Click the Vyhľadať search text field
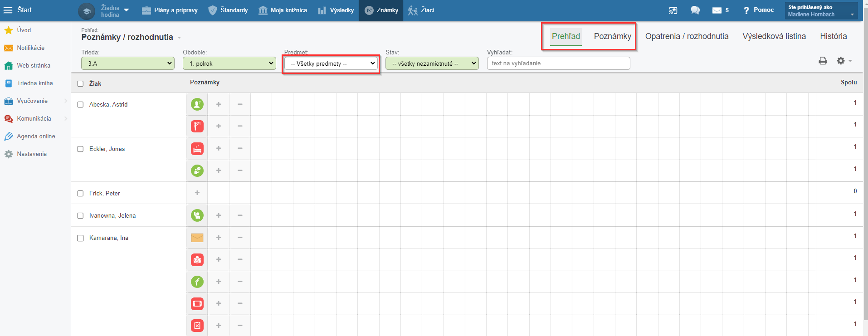The width and height of the screenshot is (868, 336). tap(558, 63)
